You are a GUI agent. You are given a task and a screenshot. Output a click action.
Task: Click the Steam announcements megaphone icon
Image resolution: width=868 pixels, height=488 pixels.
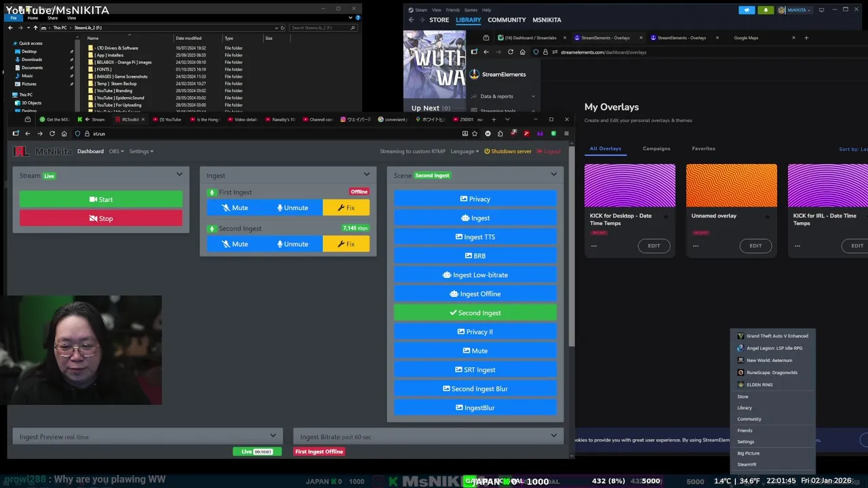pos(747,10)
